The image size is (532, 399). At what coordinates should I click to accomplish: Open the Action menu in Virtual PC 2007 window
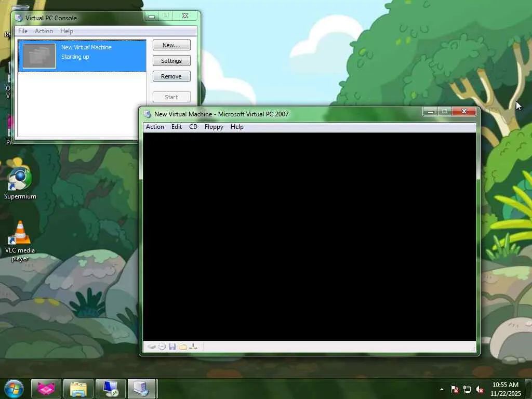click(x=155, y=127)
